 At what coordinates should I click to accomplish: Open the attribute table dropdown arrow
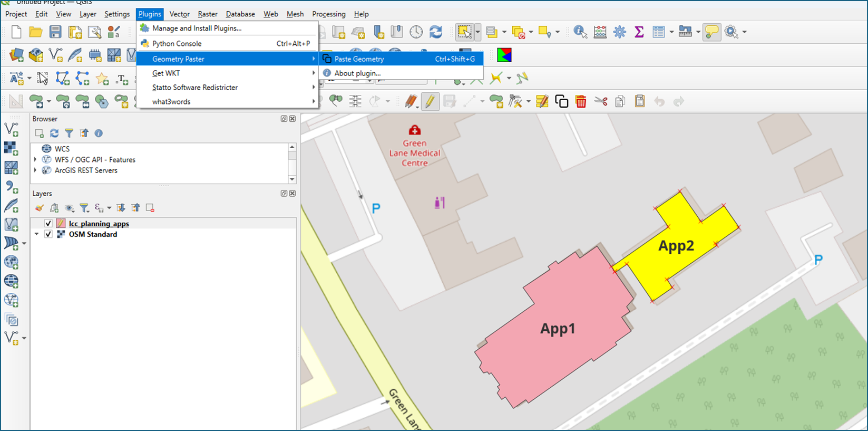[671, 32]
